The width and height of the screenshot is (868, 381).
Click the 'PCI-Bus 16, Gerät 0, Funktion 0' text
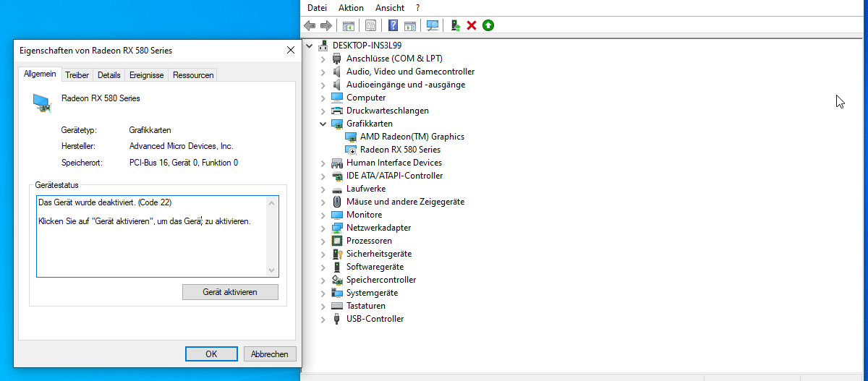coord(183,163)
